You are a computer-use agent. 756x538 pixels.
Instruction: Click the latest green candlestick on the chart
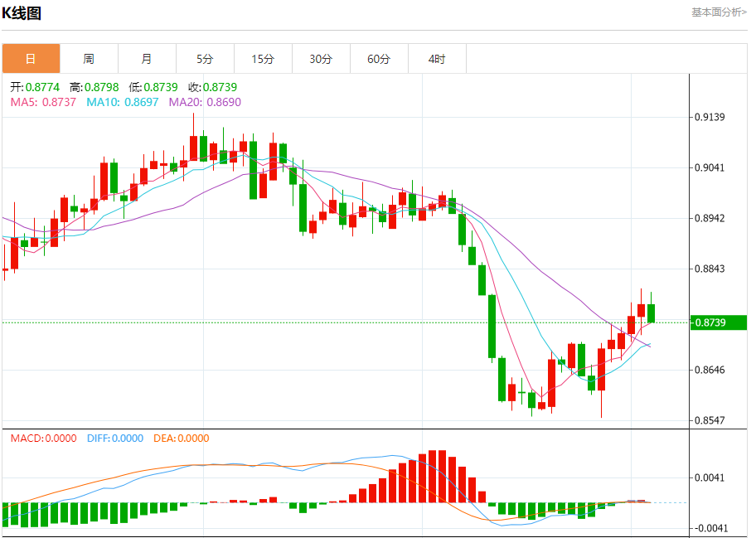click(x=651, y=313)
